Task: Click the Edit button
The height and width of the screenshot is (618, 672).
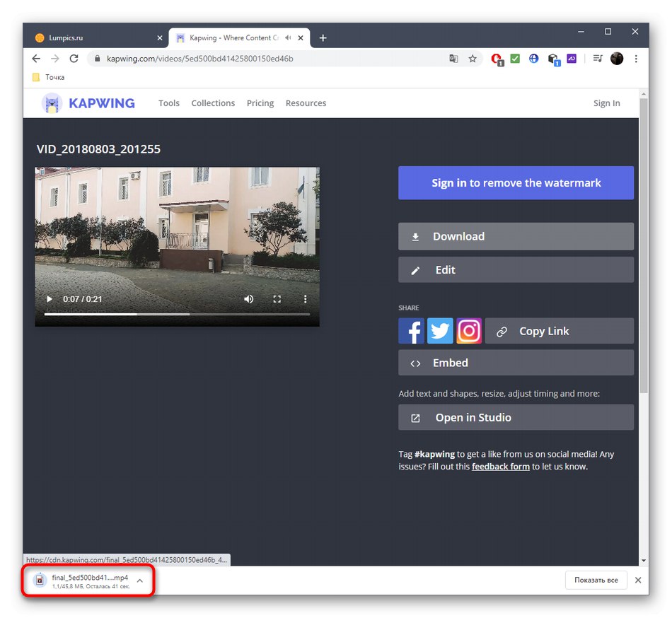Action: [516, 270]
